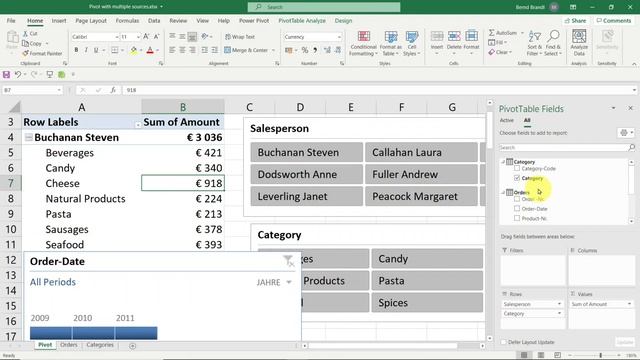Click AutoSum button
Viewport: 640px width, 360px height.
(502, 33)
